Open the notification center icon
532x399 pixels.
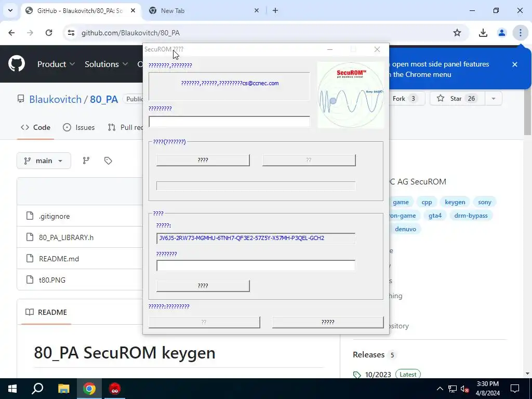pyautogui.click(x=515, y=389)
